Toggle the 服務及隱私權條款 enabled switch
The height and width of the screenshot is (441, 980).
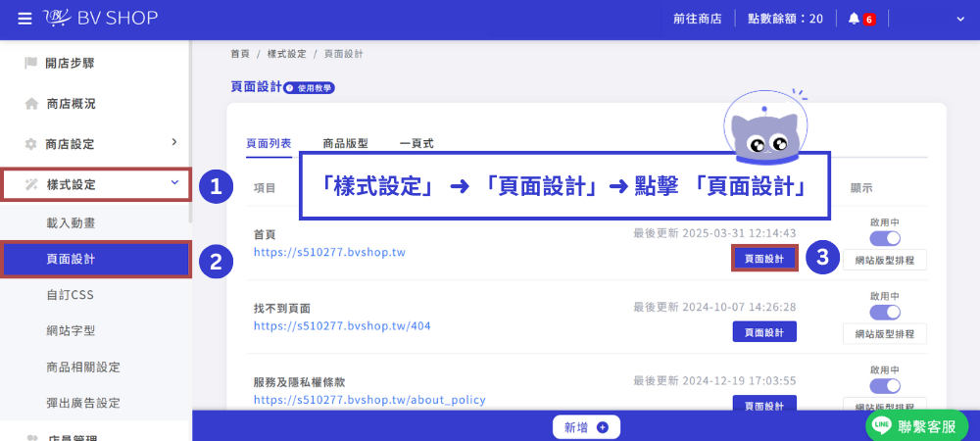pyautogui.click(x=885, y=385)
